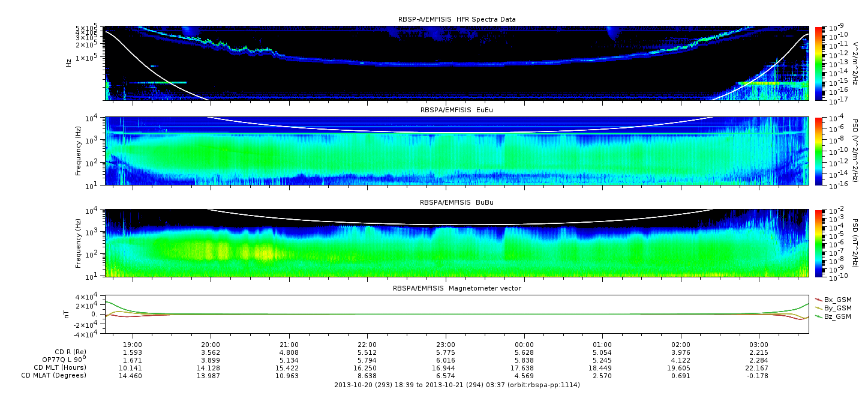
Task: Click the Magnetometer vector plot title
Action: [x=456, y=288]
